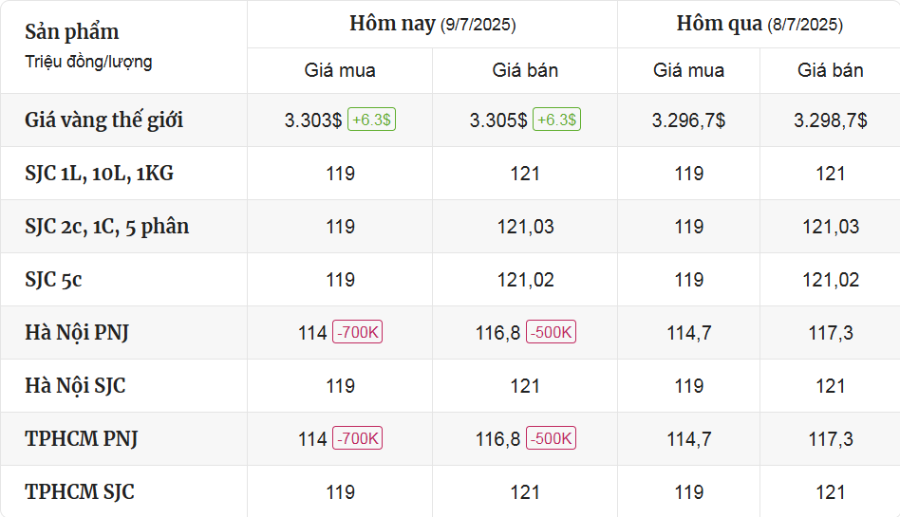Click the "SJC 5c" row label
This screenshot has height=517, width=900.
[x=53, y=280]
